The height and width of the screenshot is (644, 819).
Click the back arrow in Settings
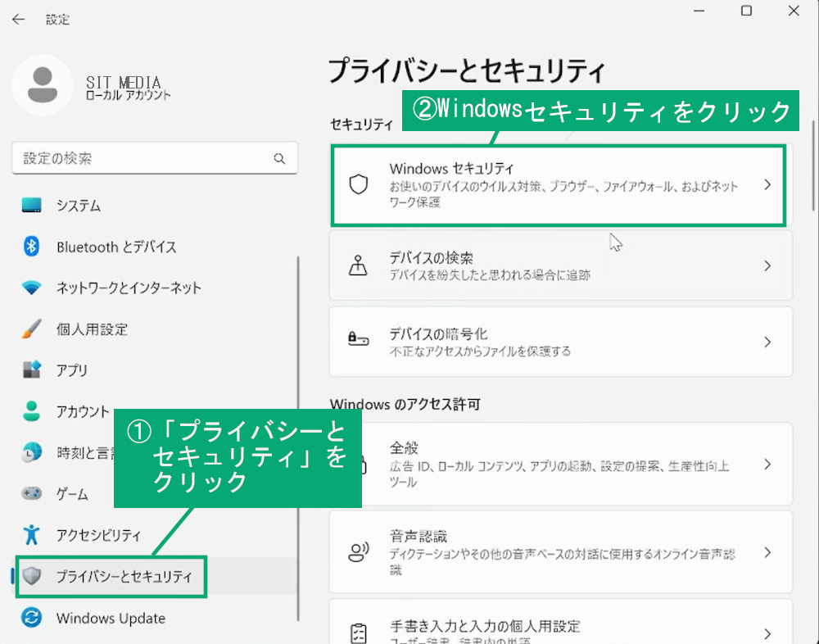(x=19, y=20)
